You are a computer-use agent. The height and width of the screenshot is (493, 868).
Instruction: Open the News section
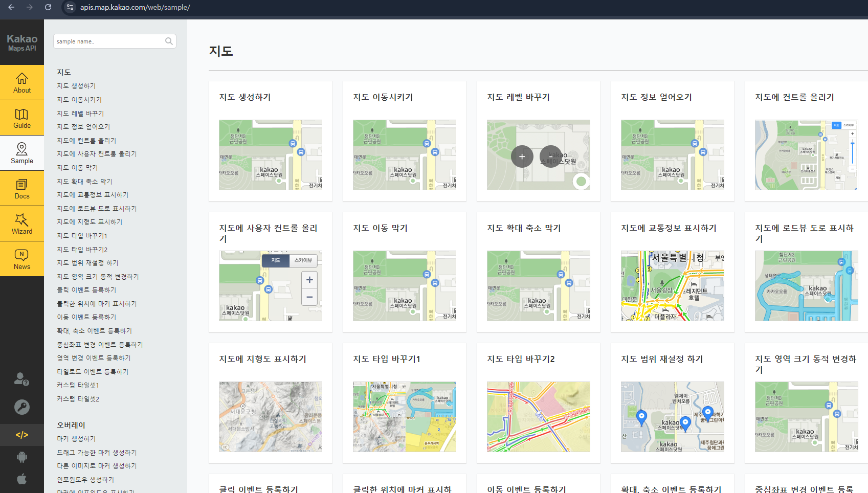[22, 259]
